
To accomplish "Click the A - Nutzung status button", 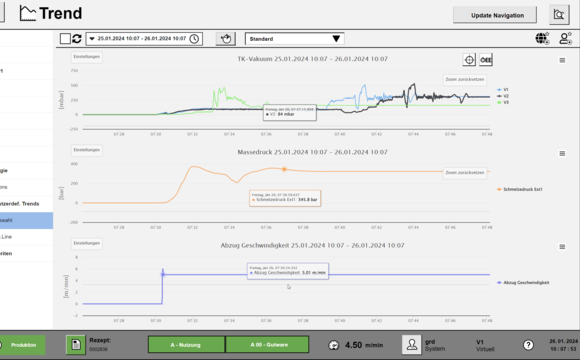I will pos(186,345).
